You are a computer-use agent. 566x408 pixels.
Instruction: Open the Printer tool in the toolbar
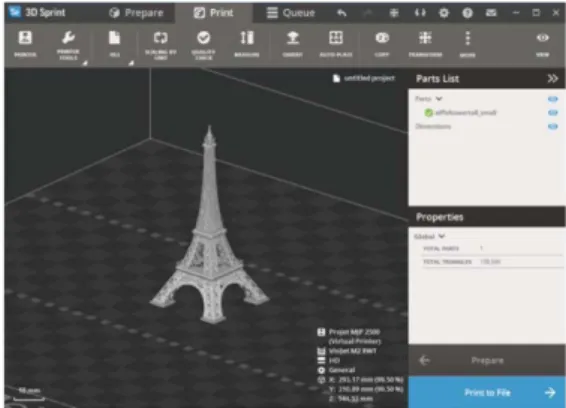(x=25, y=44)
